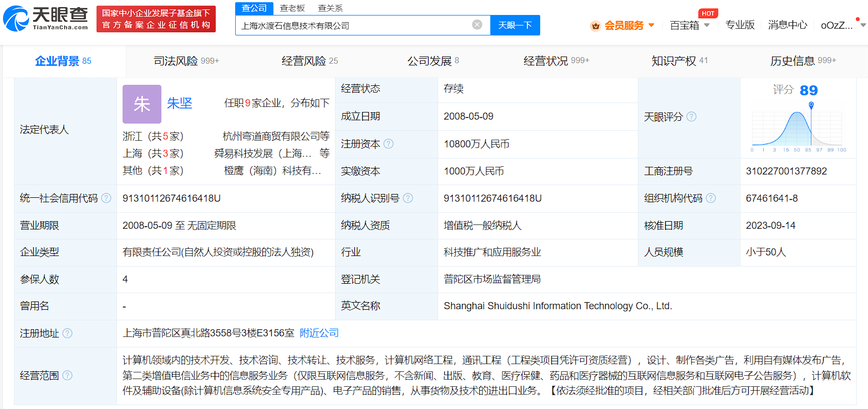
Task: Switch to the 查老板 search tab
Action: point(292,8)
